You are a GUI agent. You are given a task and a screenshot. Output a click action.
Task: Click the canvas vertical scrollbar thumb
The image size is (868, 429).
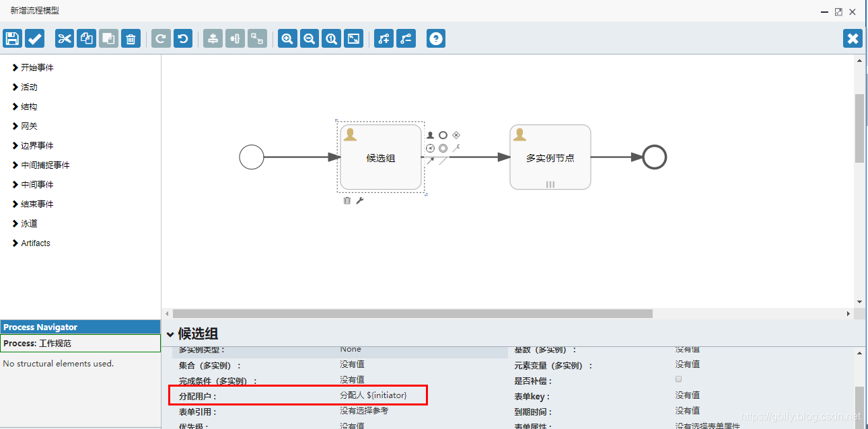[x=859, y=128]
